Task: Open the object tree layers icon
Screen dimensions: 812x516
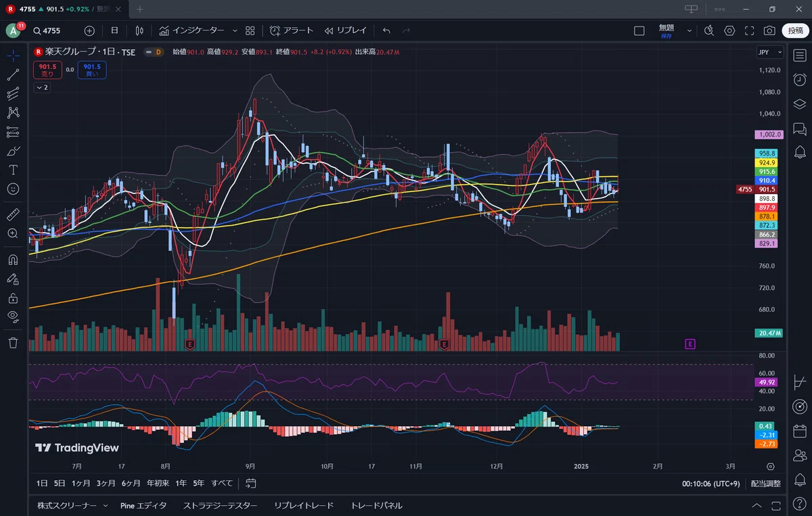Action: click(799, 104)
